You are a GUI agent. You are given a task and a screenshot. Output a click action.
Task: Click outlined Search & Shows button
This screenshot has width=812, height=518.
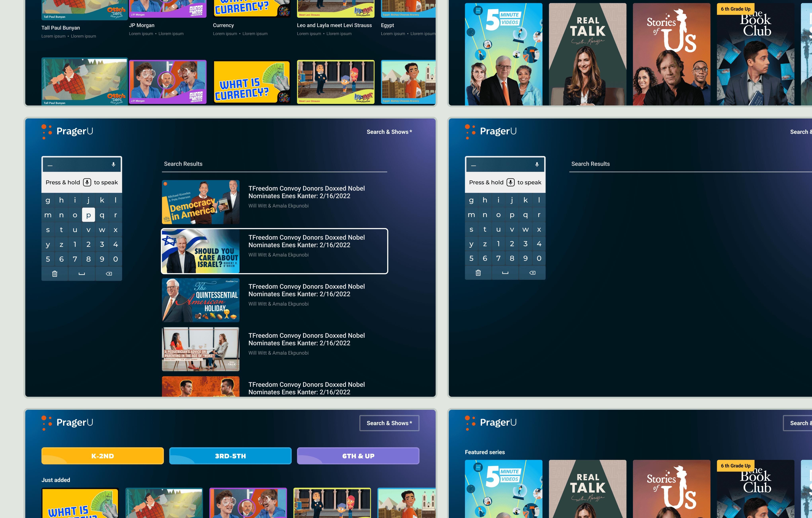389,423
